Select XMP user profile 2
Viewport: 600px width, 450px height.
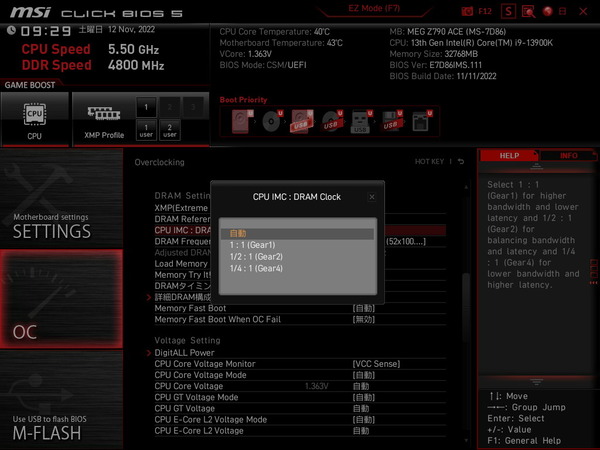pyautogui.click(x=170, y=129)
